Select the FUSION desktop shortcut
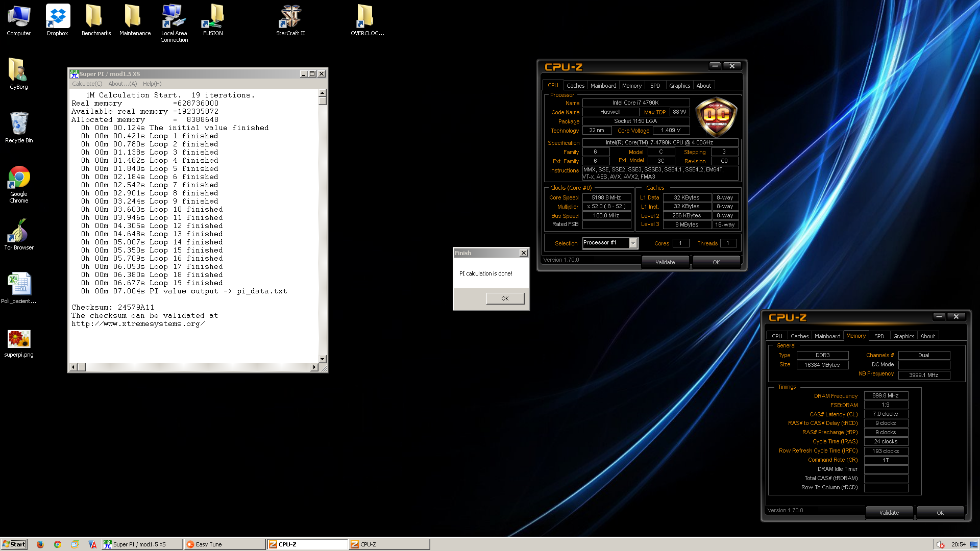Screen dimensions: 980x551 213,21
